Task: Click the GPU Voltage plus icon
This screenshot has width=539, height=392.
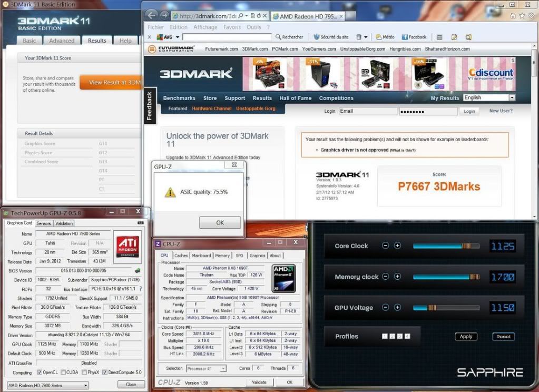Action: (398, 308)
